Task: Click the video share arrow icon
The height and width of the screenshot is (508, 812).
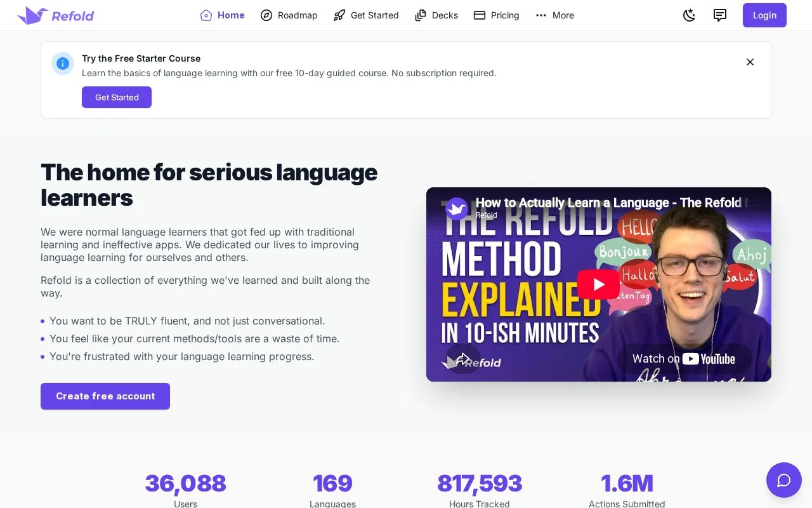Action: (x=462, y=359)
